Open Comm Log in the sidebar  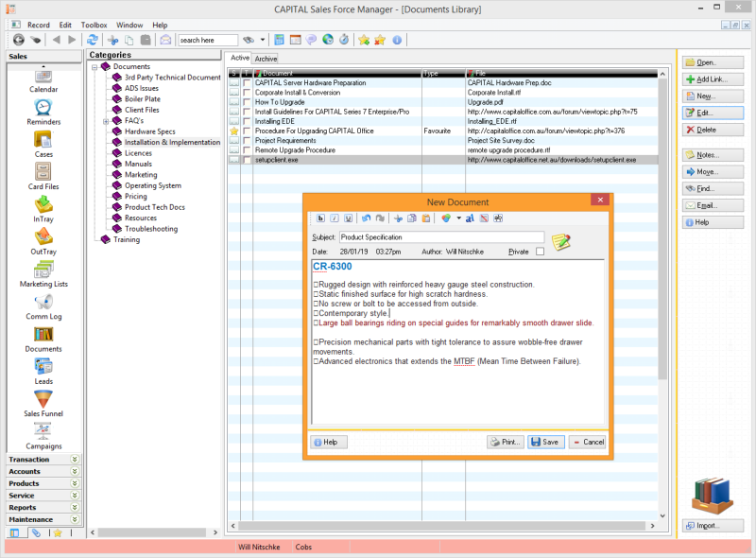(x=43, y=306)
